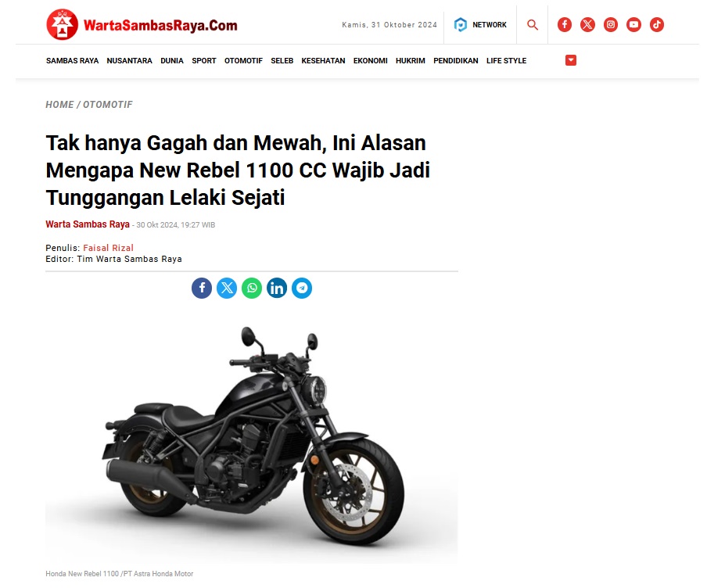
Task: Click the WartaSambasRaya.Com site logo
Action: (x=142, y=24)
